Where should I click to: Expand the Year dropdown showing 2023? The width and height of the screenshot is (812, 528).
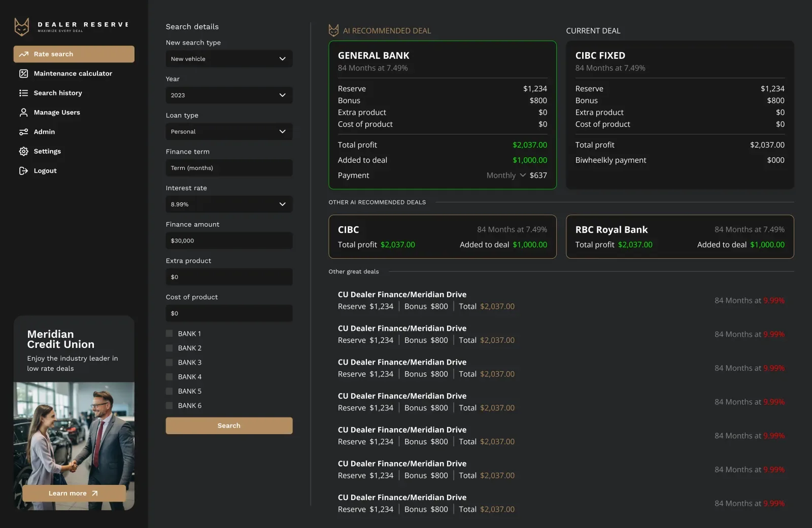tap(229, 95)
